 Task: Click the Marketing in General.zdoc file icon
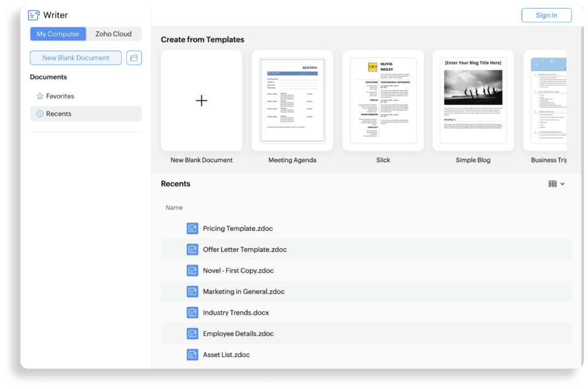pos(192,291)
